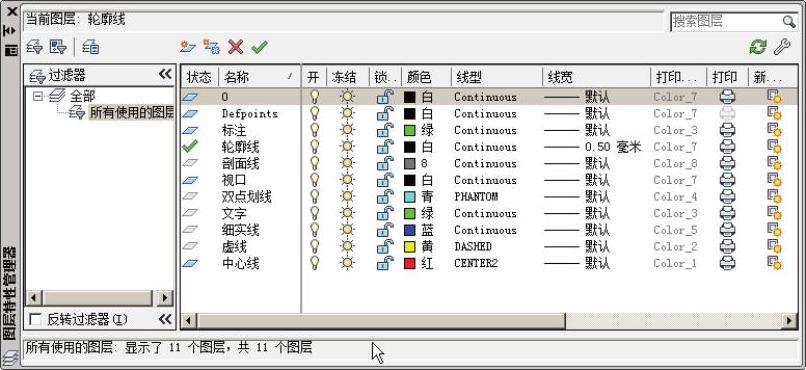Click plot printer icon for 细实线
The image size is (806, 370).
click(727, 230)
